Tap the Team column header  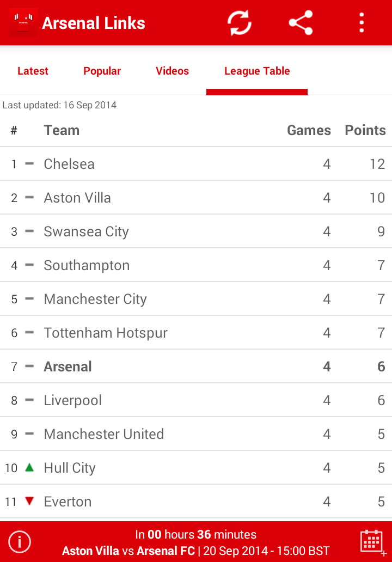pyautogui.click(x=62, y=130)
